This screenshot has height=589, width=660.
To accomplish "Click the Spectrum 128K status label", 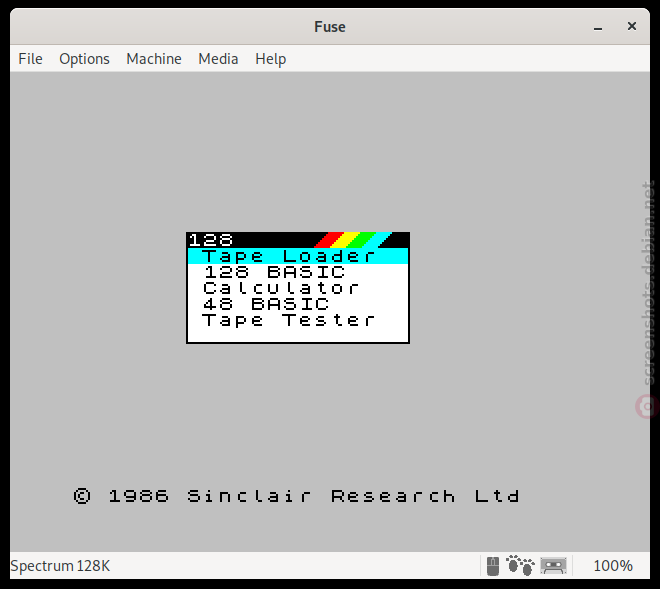I will 60,565.
